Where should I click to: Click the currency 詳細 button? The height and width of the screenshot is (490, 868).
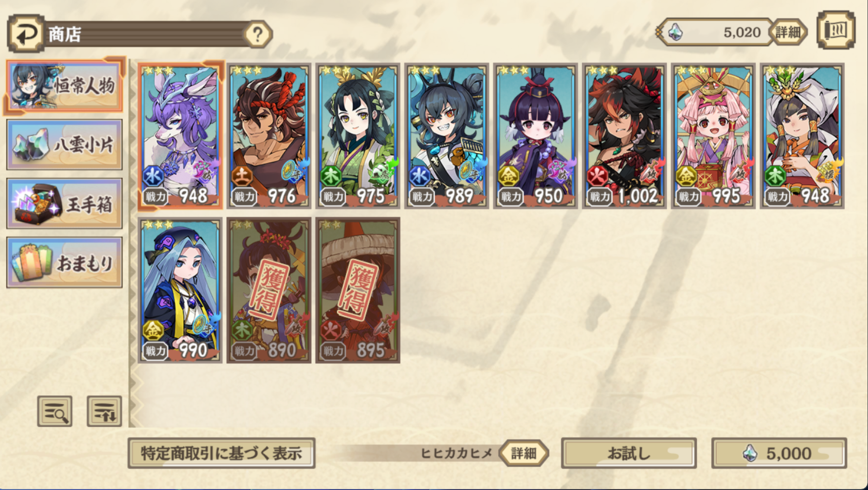click(788, 32)
